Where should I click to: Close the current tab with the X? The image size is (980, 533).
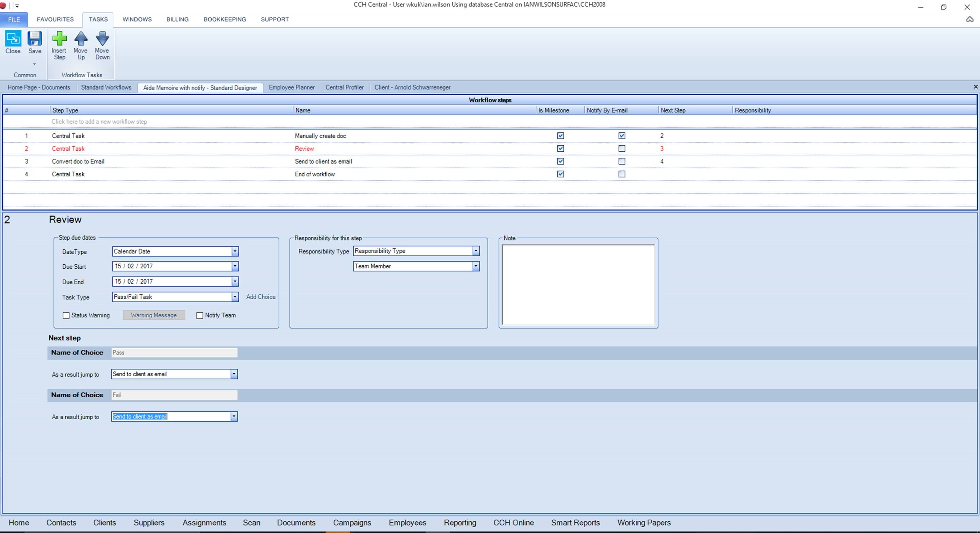click(x=976, y=87)
